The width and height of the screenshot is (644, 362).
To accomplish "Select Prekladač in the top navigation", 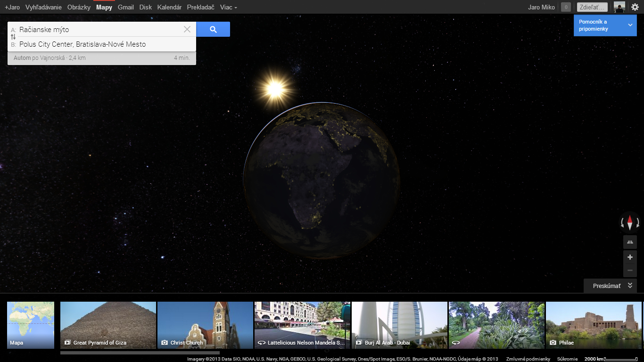I will tap(200, 7).
